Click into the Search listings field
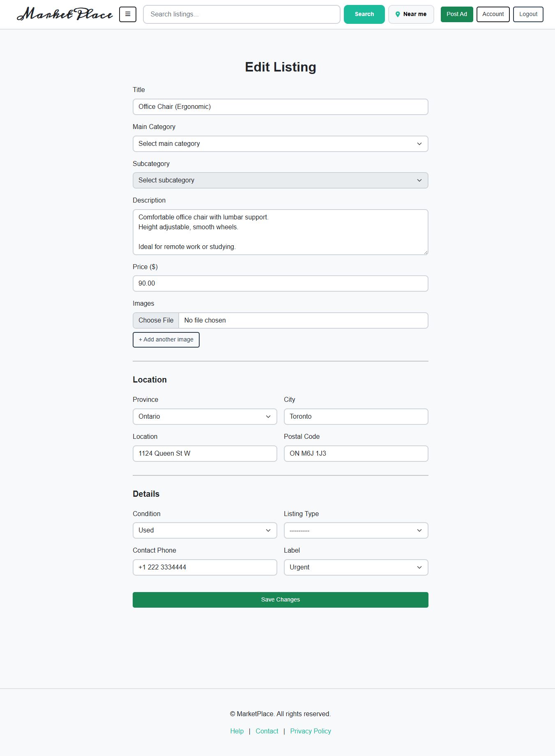Screen dimensions: 555x756 (x=242, y=14)
